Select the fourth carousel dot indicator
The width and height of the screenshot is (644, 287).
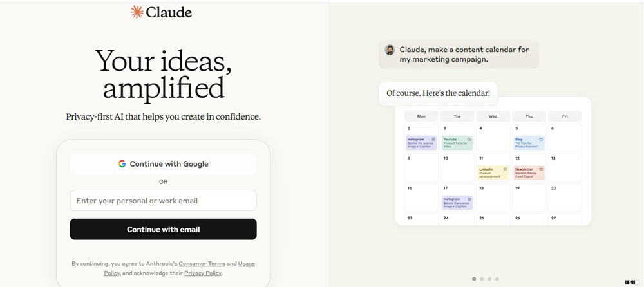tap(497, 279)
